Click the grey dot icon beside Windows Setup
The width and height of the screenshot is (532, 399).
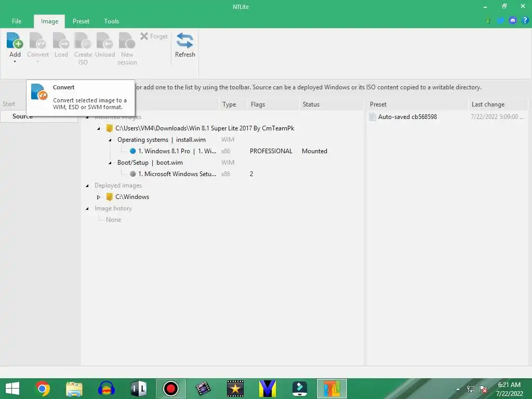point(132,174)
